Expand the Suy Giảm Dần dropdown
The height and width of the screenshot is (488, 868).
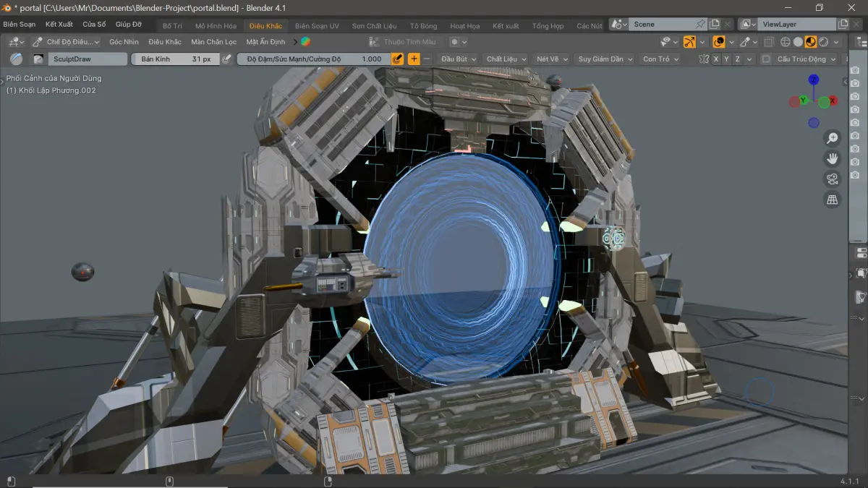(x=605, y=59)
